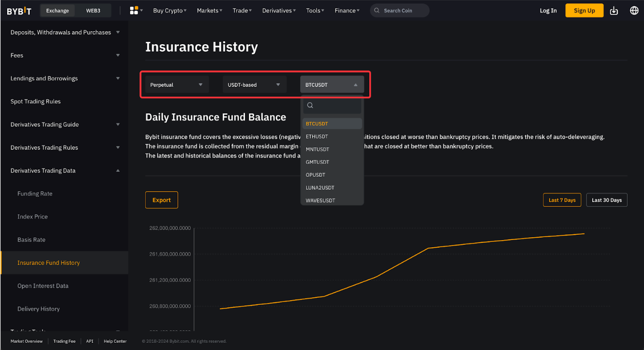644x350 pixels.
Task: Switch to WEB3 mode
Action: point(94,10)
